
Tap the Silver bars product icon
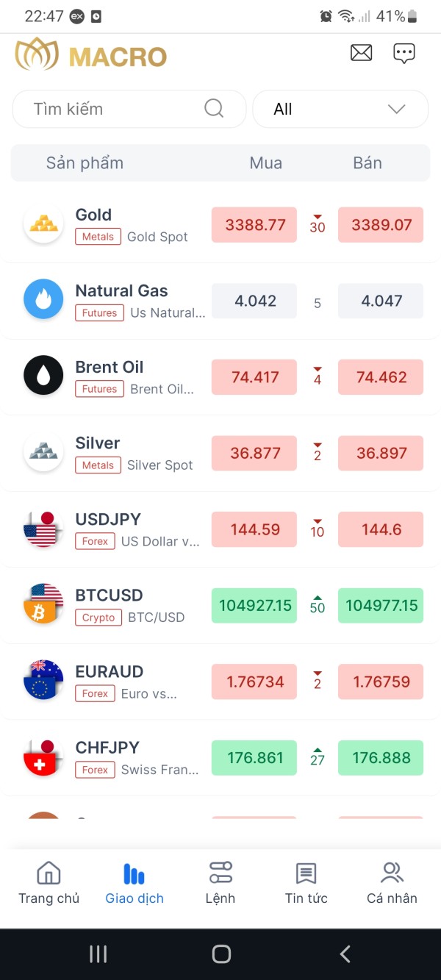(x=43, y=452)
